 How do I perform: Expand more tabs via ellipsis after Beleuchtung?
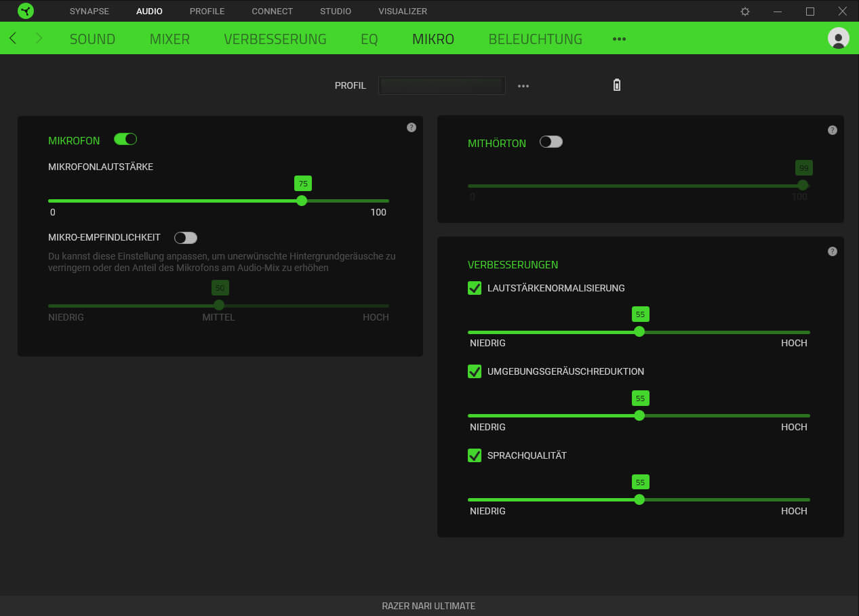[x=619, y=39]
